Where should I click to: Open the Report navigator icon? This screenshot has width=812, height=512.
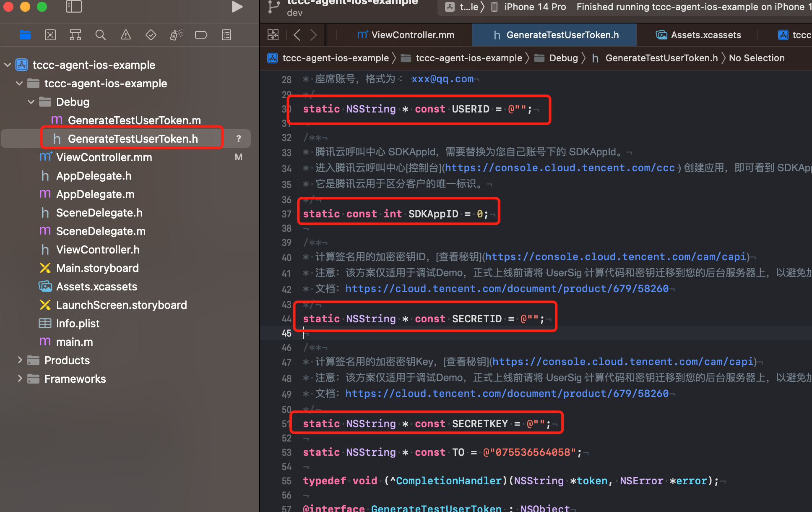(226, 35)
